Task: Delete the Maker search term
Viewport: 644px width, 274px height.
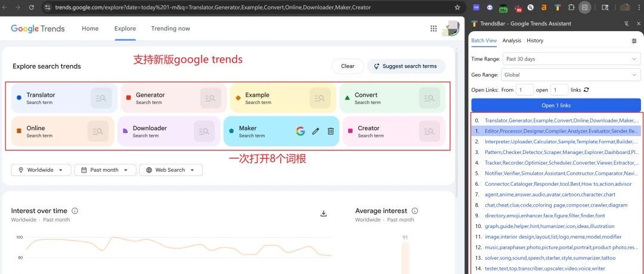Action: (x=330, y=131)
